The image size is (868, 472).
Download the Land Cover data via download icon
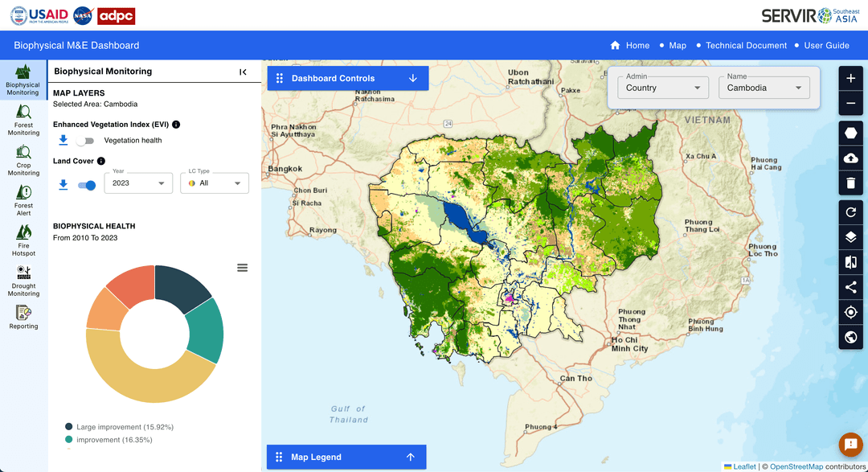tap(63, 184)
